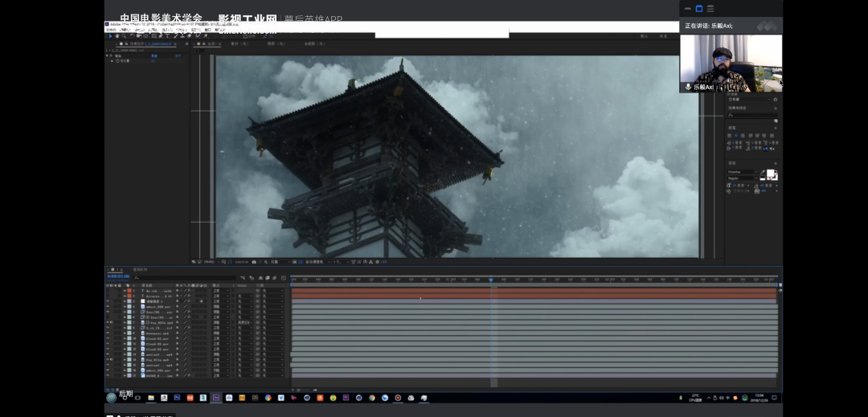Click the timeline graph editor icon
The width and height of the screenshot is (868, 417).
pos(283,278)
